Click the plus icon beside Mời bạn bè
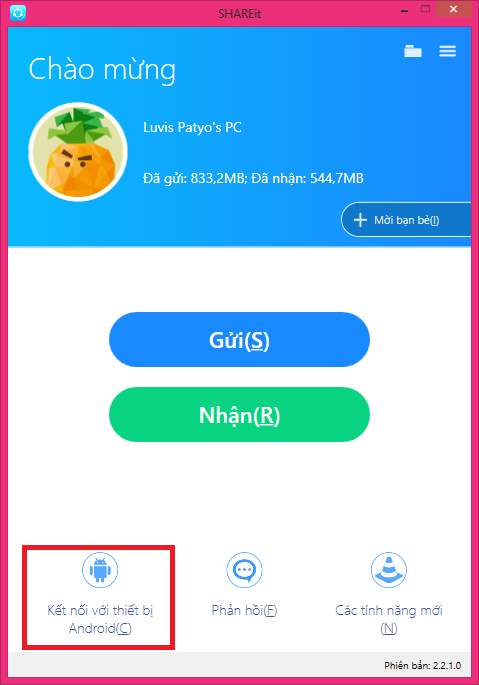This screenshot has height=685, width=479. [360, 220]
